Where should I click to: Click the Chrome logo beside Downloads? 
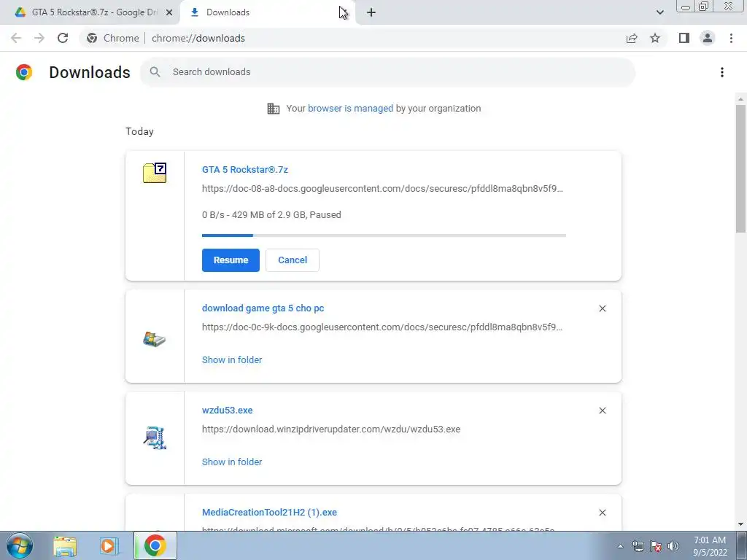click(x=24, y=72)
